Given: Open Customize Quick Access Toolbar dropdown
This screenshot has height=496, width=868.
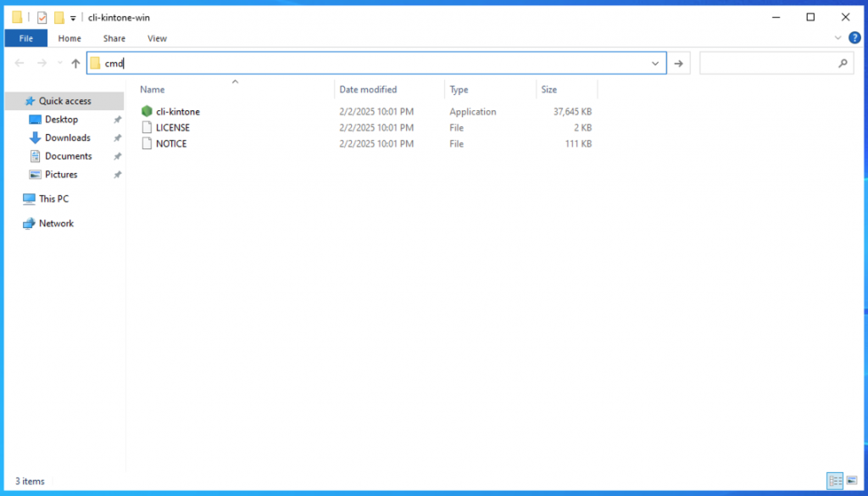Looking at the screenshot, I should (x=73, y=19).
